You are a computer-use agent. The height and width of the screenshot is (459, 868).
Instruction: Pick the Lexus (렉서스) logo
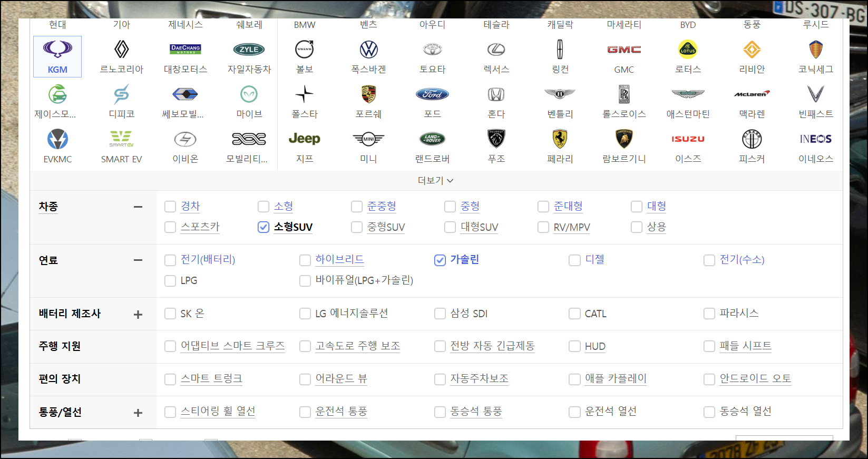click(x=496, y=50)
